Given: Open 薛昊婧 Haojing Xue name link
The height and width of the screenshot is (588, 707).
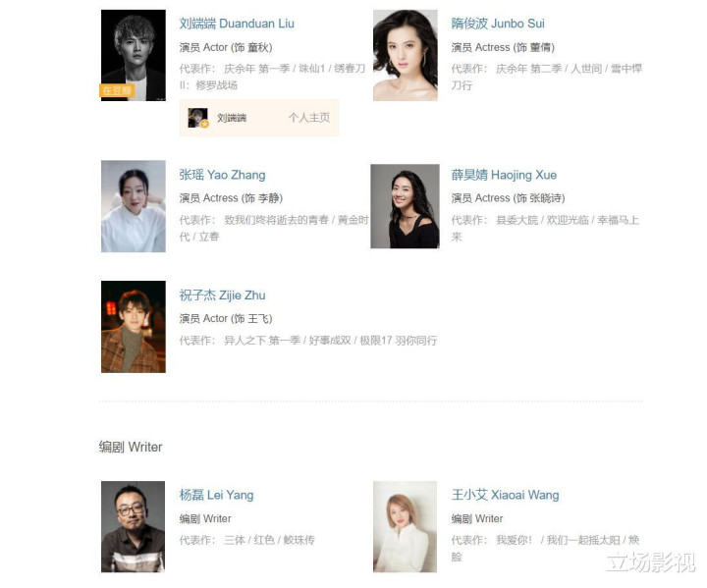Looking at the screenshot, I should (504, 175).
